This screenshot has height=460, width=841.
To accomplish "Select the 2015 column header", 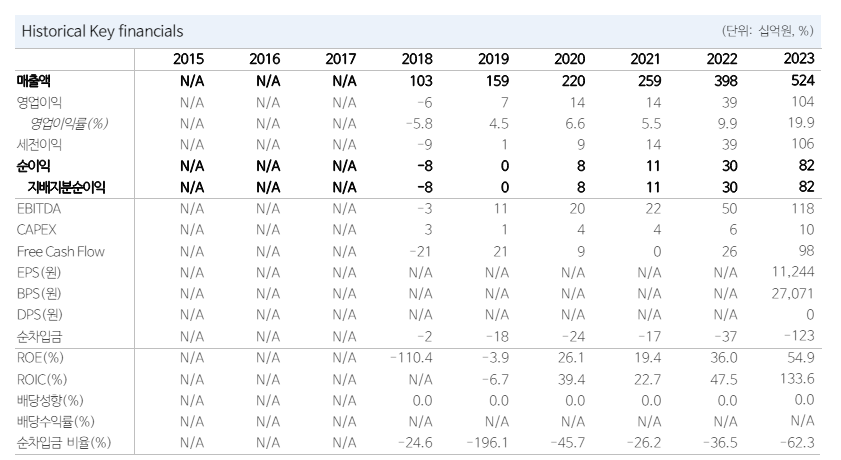I will click(x=191, y=59).
